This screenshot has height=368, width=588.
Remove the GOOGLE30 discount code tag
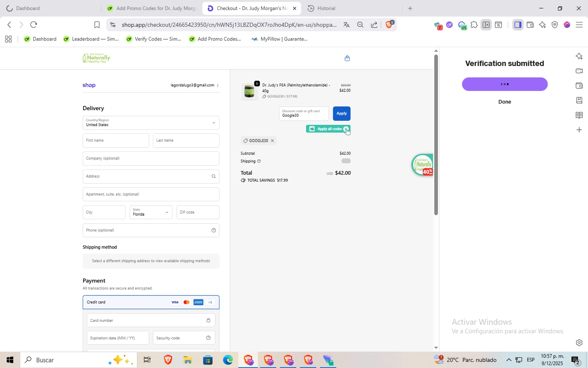point(272,140)
